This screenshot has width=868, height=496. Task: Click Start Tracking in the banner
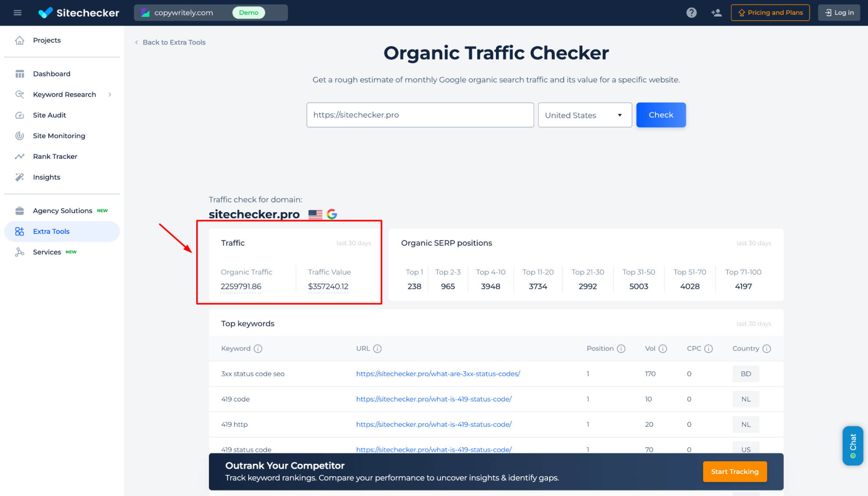pyautogui.click(x=734, y=471)
